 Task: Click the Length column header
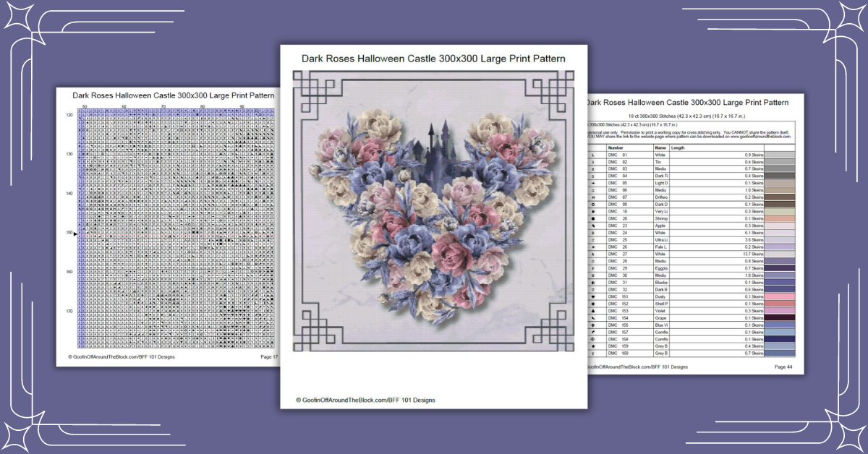coord(676,148)
